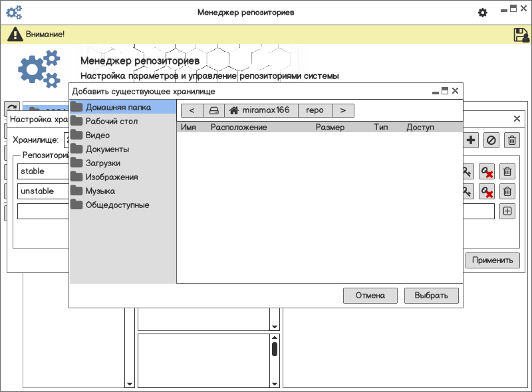Screen dimensions: 532x392
Task: Go forward with the > path button
Action: (x=343, y=110)
